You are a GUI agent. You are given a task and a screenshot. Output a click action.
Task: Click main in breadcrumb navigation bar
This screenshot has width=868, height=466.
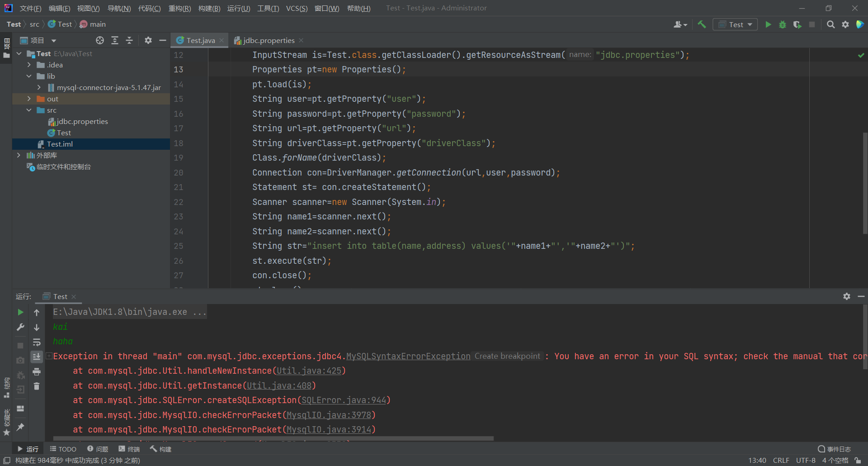click(93, 24)
